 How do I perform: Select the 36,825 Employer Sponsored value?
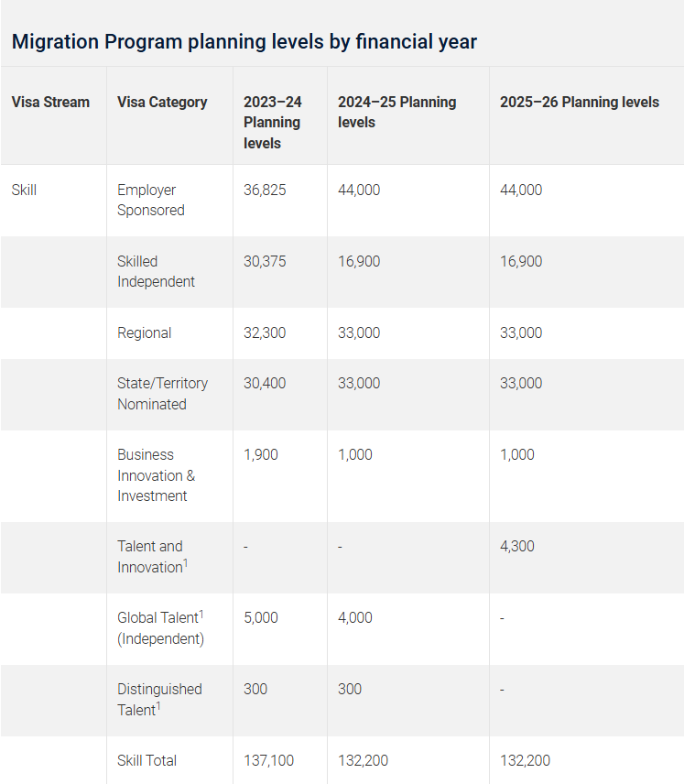point(265,190)
